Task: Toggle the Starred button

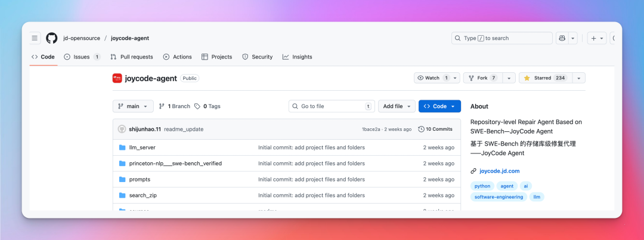Action: click(545, 78)
